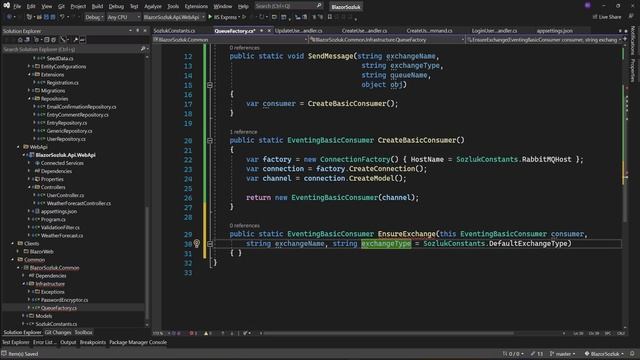Collapse EnsureExchange method outlining toggle
The width and height of the screenshot is (640, 360).
point(210,244)
